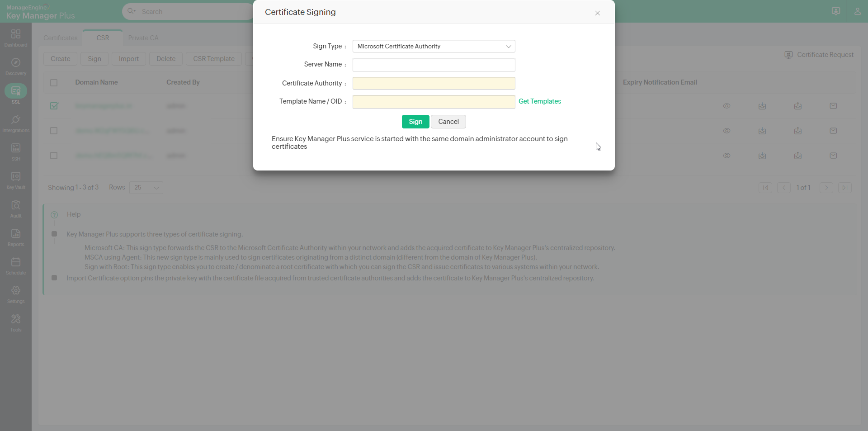This screenshot has height=431, width=868.
Task: Click the Get Templates link
Action: (x=539, y=101)
